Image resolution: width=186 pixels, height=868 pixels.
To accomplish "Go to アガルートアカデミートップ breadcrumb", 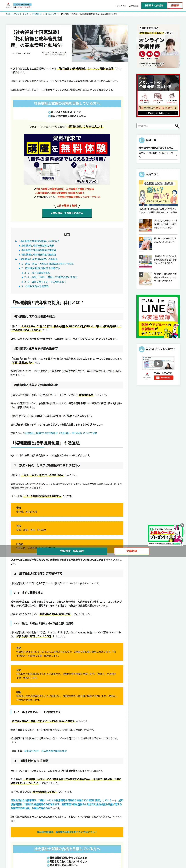I will click(x=17, y=14).
